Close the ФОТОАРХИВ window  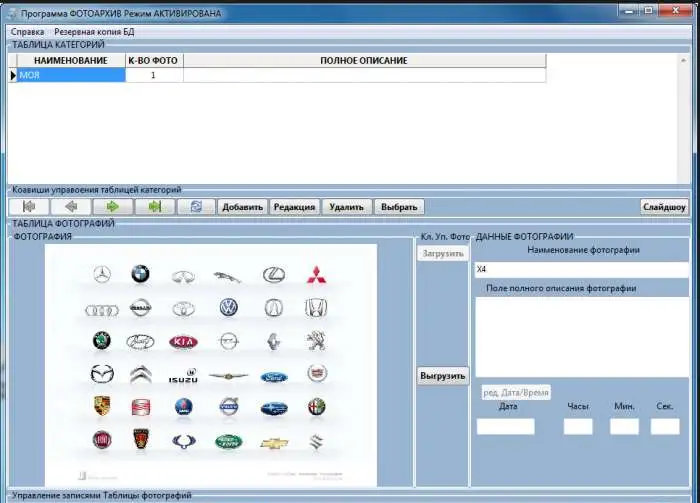pyautogui.click(x=675, y=11)
